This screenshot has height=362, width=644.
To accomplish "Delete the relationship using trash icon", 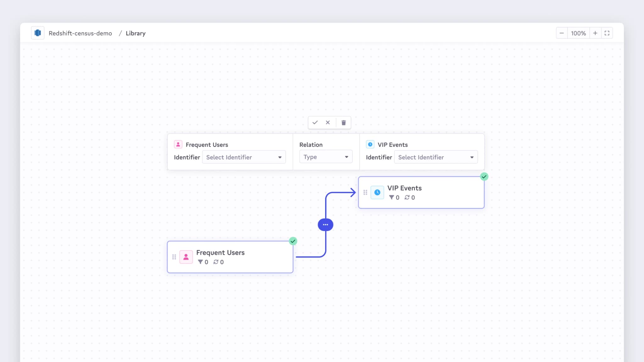I will (x=344, y=123).
